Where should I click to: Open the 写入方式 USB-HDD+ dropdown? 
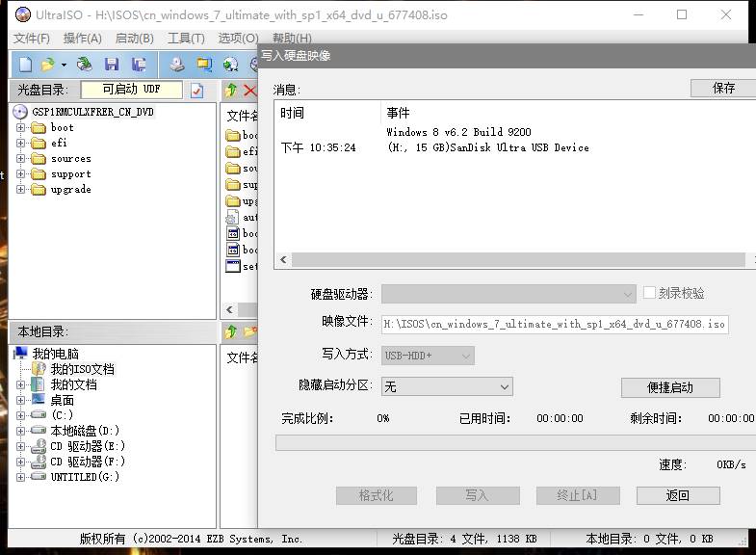pyautogui.click(x=428, y=356)
